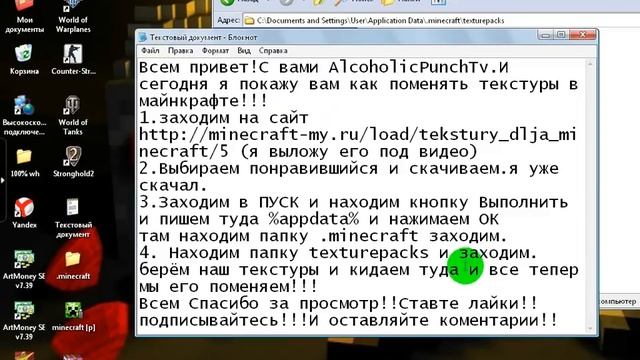This screenshot has width=640, height=360.
Task: Click Notepad title bar document icon
Action: [142, 37]
